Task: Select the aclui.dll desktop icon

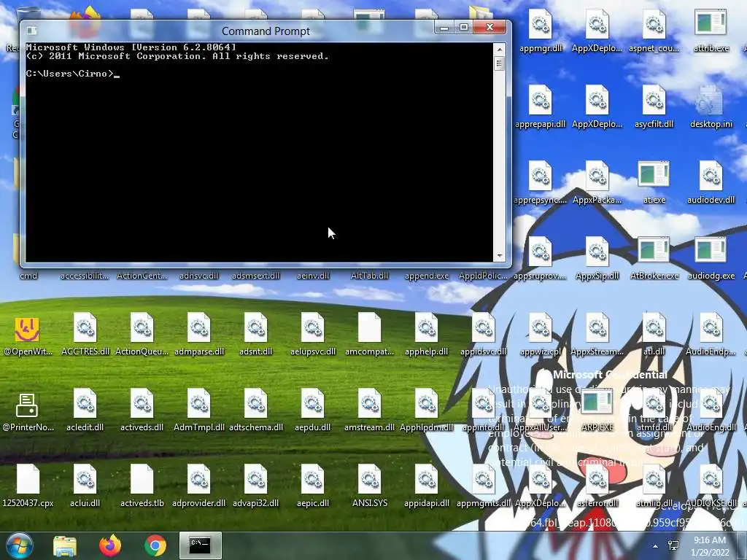Action: [x=85, y=486]
